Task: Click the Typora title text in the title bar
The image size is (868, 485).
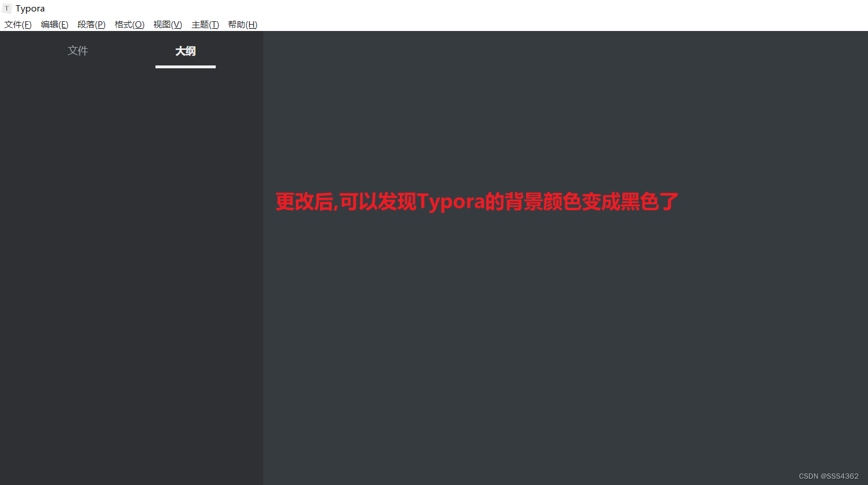Action: (30, 8)
